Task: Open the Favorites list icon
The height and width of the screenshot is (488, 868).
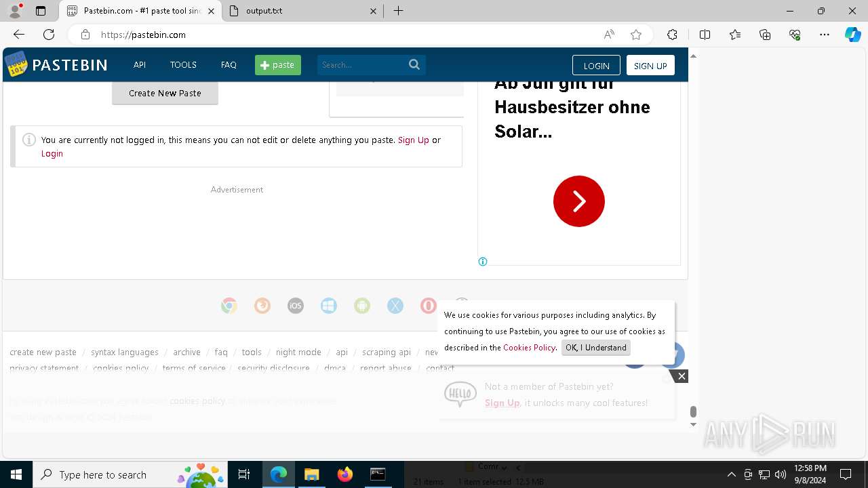Action: 735,35
